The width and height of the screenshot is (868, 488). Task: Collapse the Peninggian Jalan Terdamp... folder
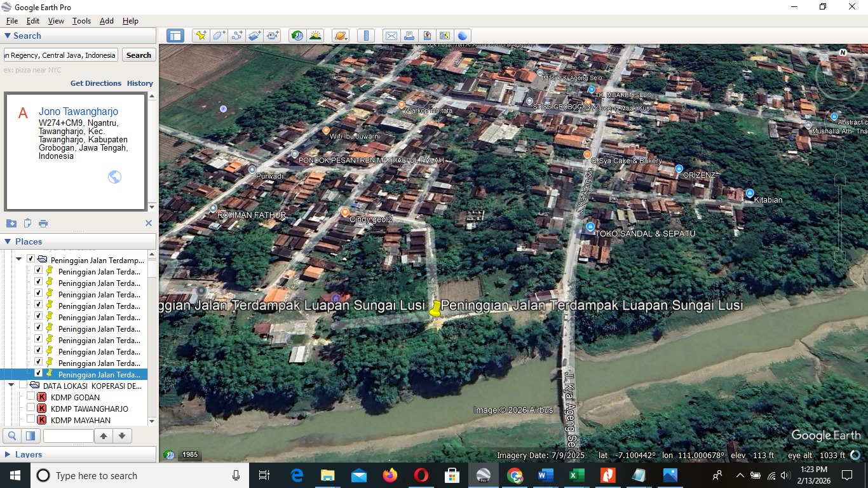[19, 259]
